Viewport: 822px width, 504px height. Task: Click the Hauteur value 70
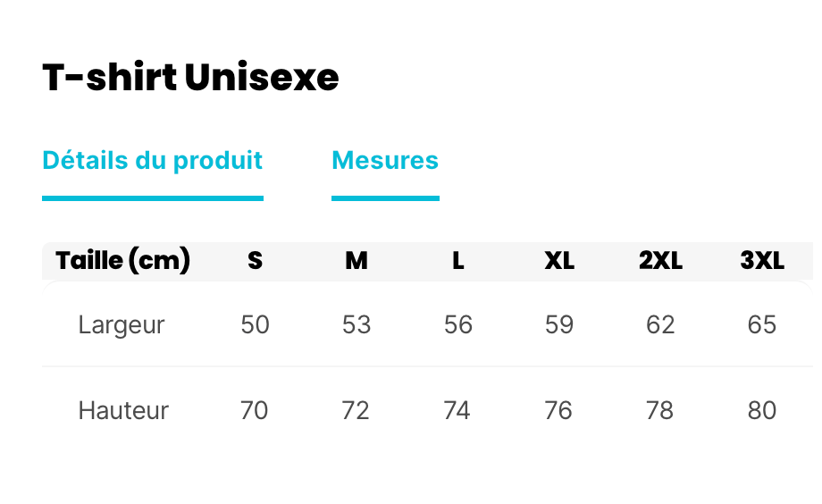(255, 411)
